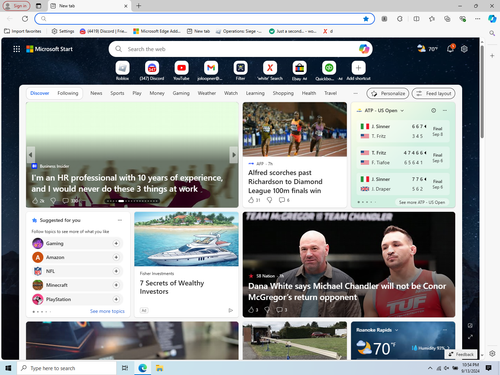500x375 pixels.
Task: Open the Import favorites bookmark
Action: [23, 31]
